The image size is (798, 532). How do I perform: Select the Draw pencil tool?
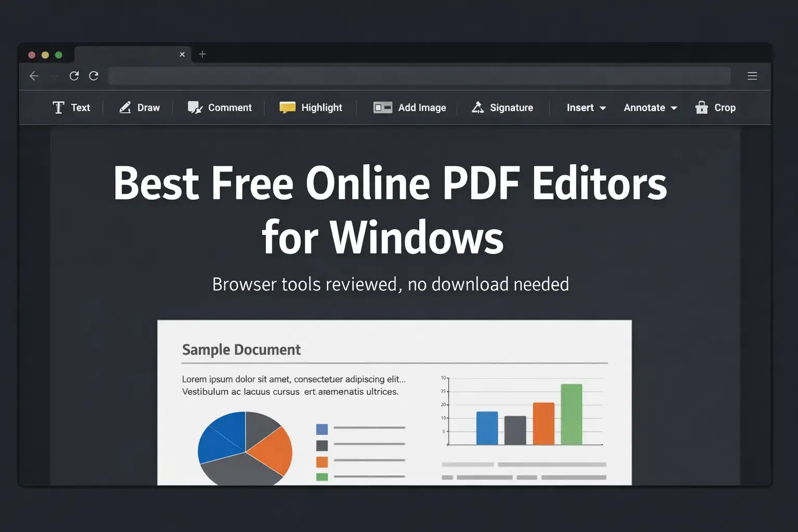(x=139, y=108)
